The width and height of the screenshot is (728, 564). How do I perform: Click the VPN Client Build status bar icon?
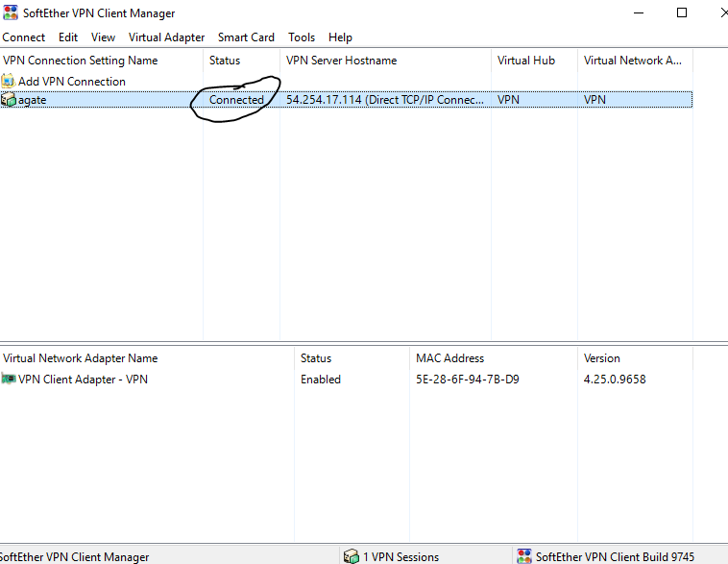(x=524, y=556)
